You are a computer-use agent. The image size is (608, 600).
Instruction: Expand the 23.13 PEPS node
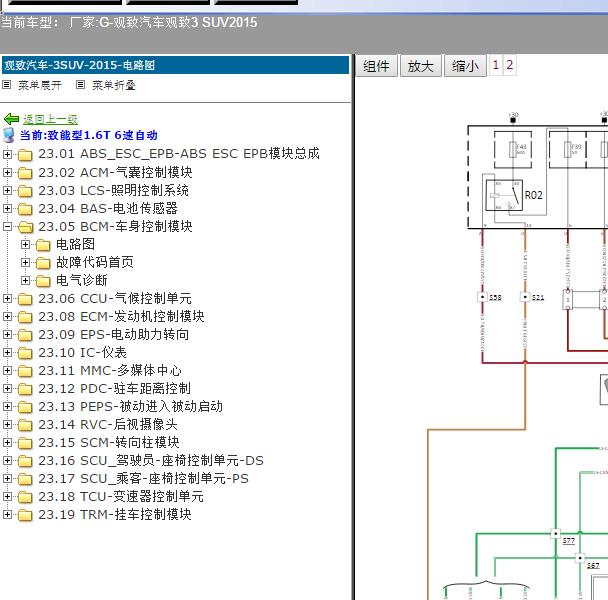(x=7, y=406)
